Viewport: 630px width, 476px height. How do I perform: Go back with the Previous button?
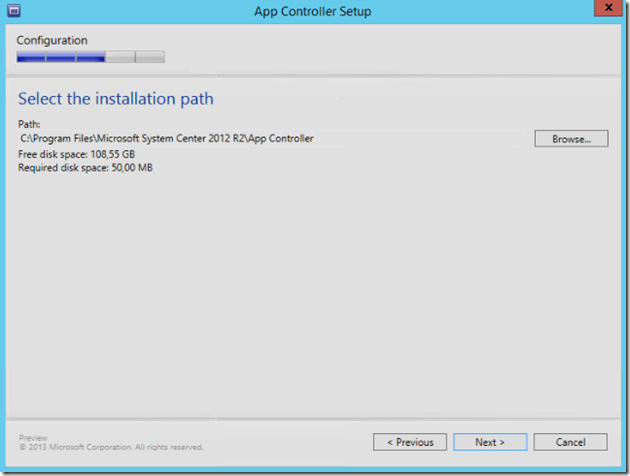coord(410,442)
